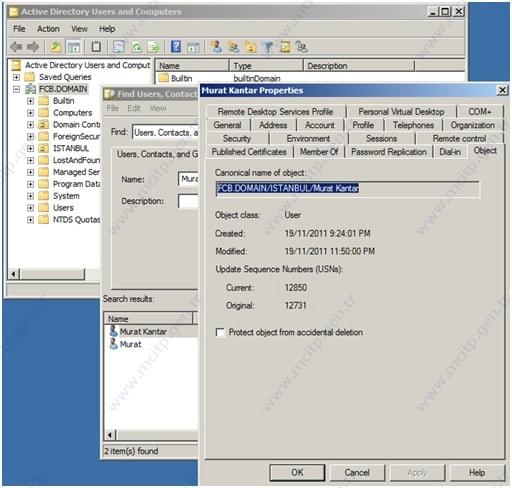Viewport: 512px width, 488px height.
Task: Switch to the Account tab
Action: click(320, 125)
